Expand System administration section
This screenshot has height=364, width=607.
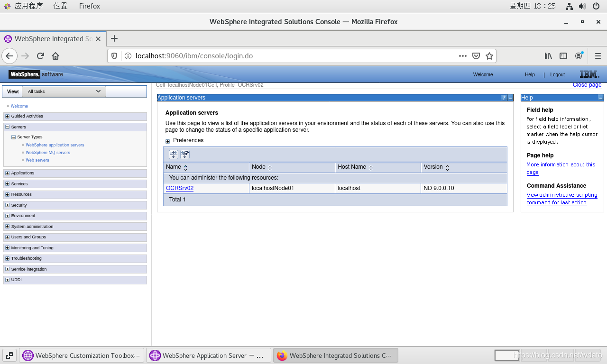[x=7, y=227]
